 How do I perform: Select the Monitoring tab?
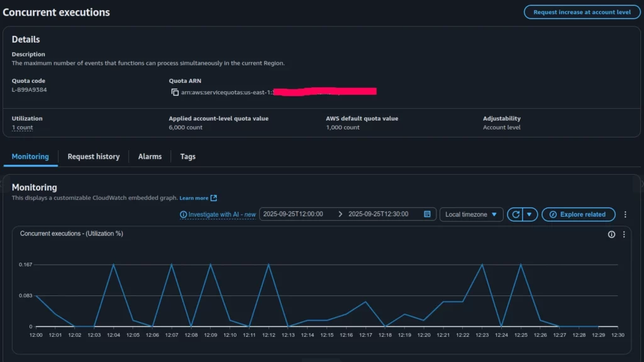coord(30,156)
